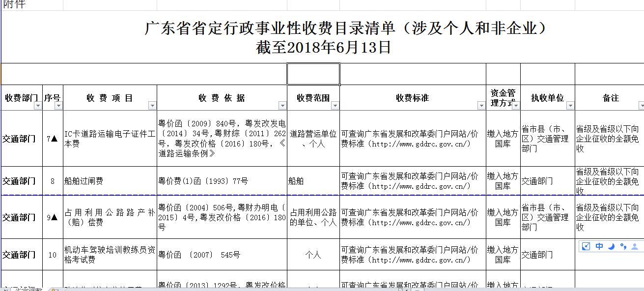
Task: Open the 收费标准 column filter dropdown
Action: 481,106
